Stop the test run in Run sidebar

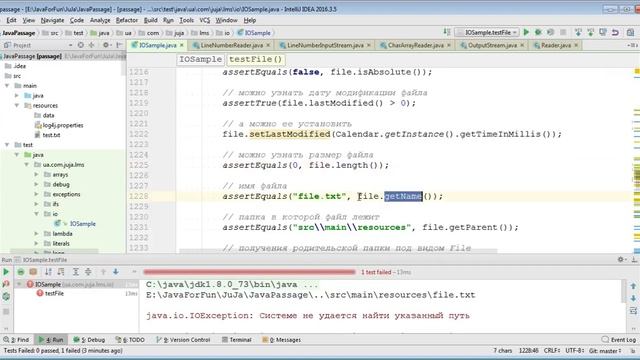click(x=6, y=311)
